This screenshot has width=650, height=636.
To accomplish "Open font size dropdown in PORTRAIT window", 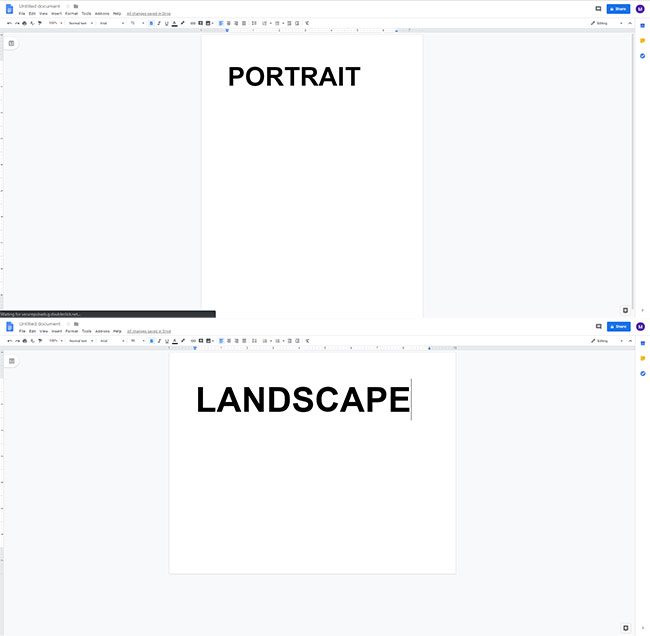I will coord(137,23).
